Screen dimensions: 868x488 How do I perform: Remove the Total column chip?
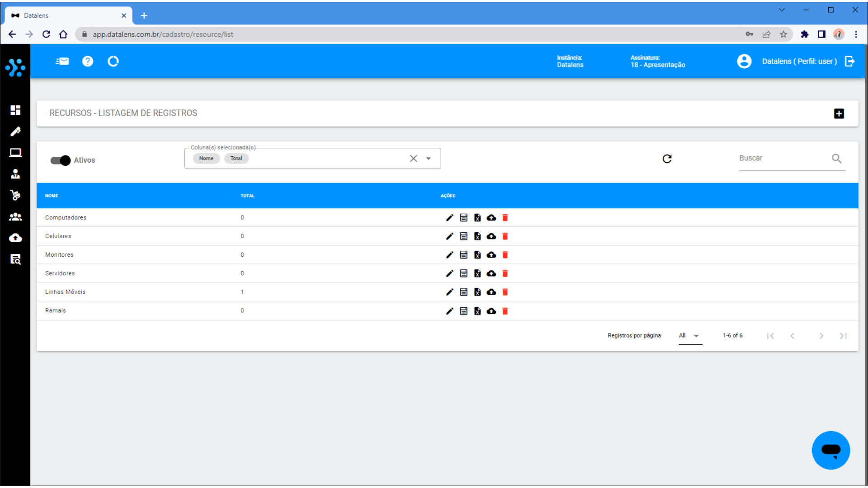[x=236, y=159]
